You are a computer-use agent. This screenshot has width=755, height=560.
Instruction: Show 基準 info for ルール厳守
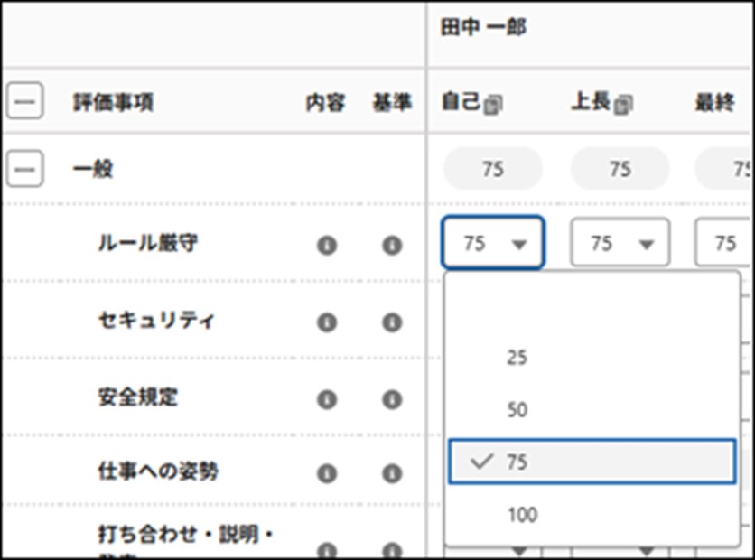click(x=392, y=245)
